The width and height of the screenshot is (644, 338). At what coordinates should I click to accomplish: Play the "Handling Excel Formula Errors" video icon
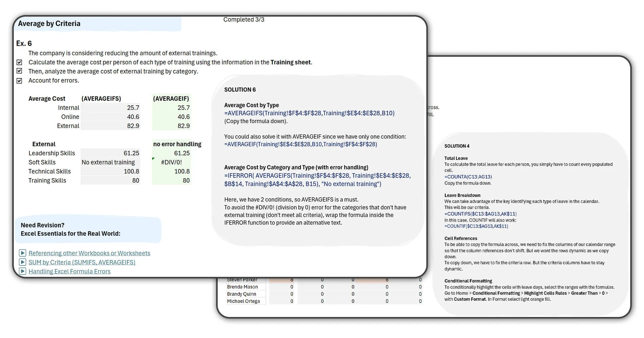point(23,272)
